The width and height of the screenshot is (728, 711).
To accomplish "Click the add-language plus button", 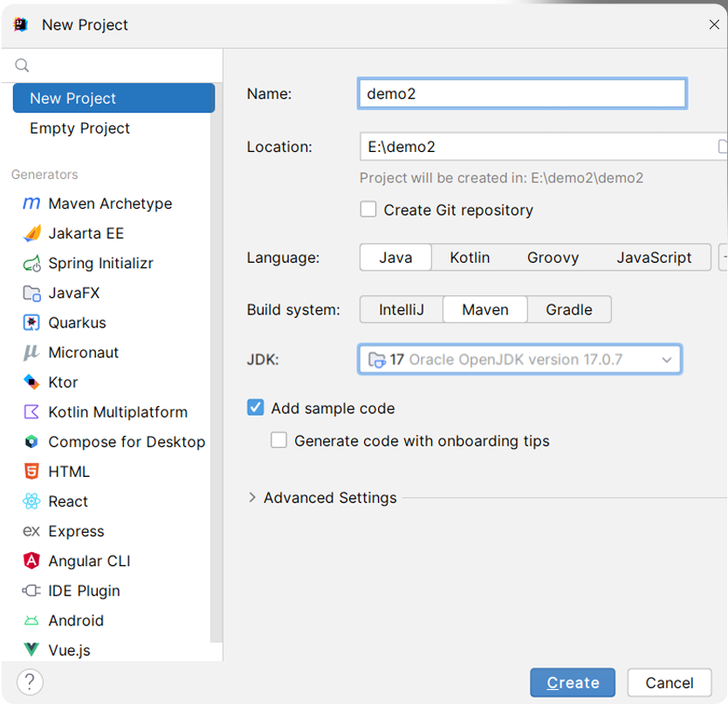I will (724, 258).
